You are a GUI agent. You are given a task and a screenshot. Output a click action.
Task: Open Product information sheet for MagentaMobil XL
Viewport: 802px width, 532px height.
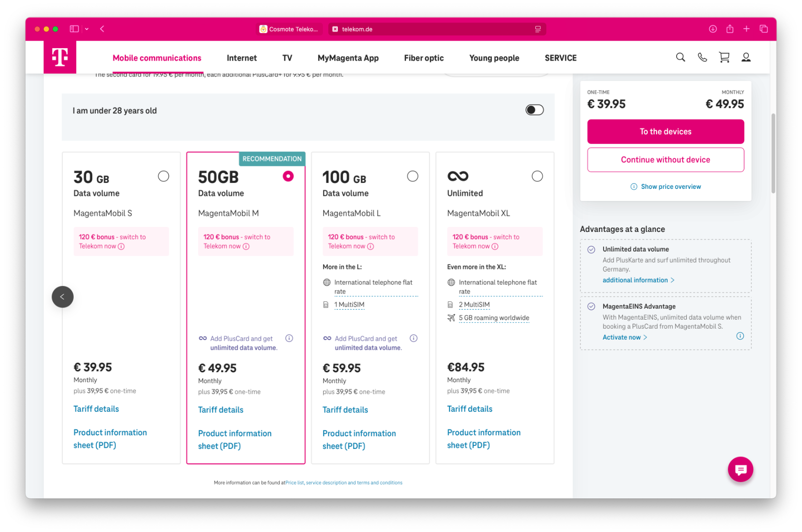(484, 439)
